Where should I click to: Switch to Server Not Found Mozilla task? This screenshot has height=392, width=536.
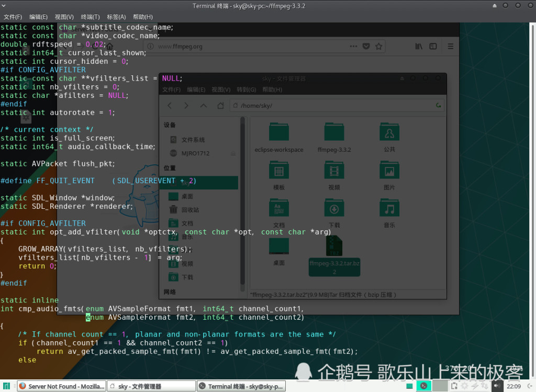(x=62, y=386)
